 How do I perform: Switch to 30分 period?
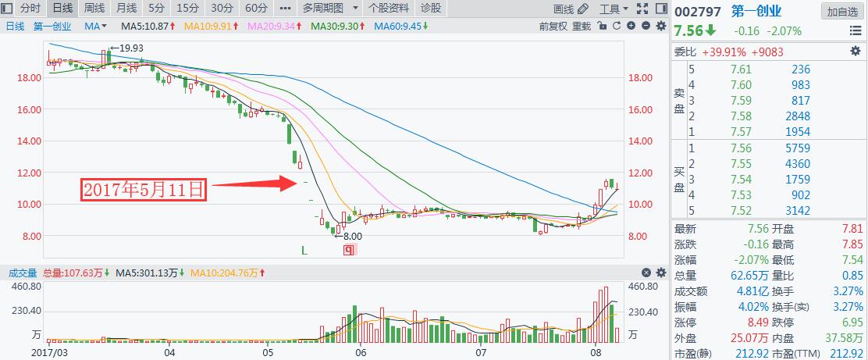click(x=222, y=9)
